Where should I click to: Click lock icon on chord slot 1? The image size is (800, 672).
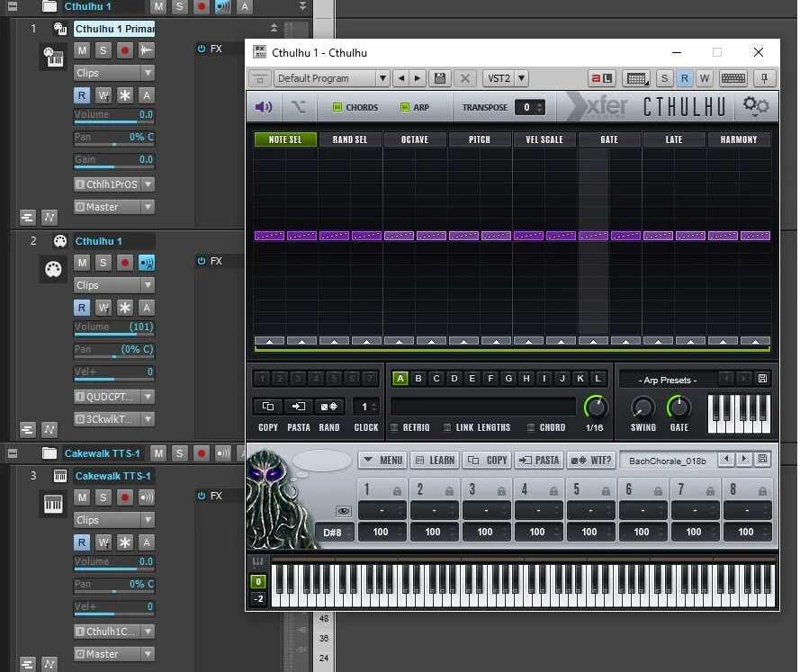pos(397,491)
